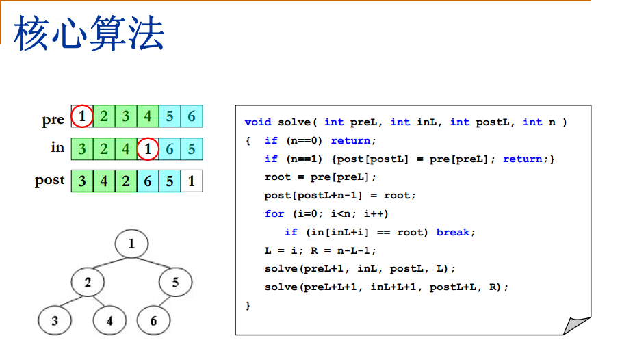Click the 'L = i; R = n-L-1;' line

pos(320,250)
